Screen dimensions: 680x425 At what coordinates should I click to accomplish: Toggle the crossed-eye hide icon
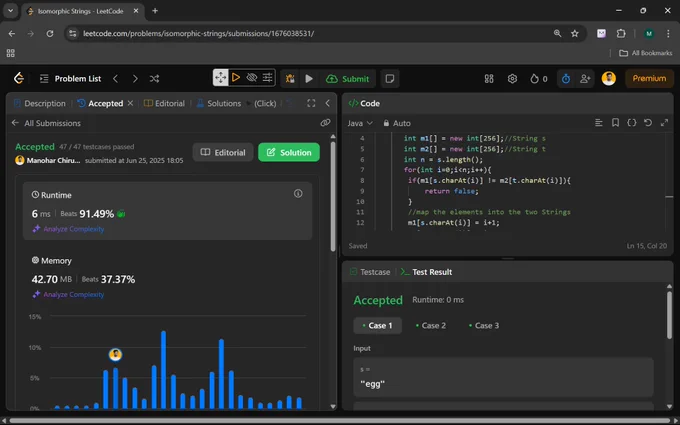(x=252, y=78)
